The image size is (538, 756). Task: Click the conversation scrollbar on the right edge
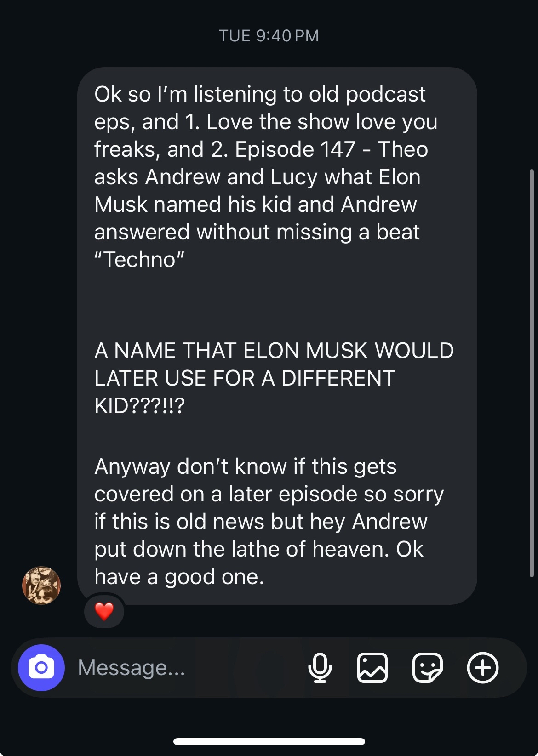(x=532, y=372)
